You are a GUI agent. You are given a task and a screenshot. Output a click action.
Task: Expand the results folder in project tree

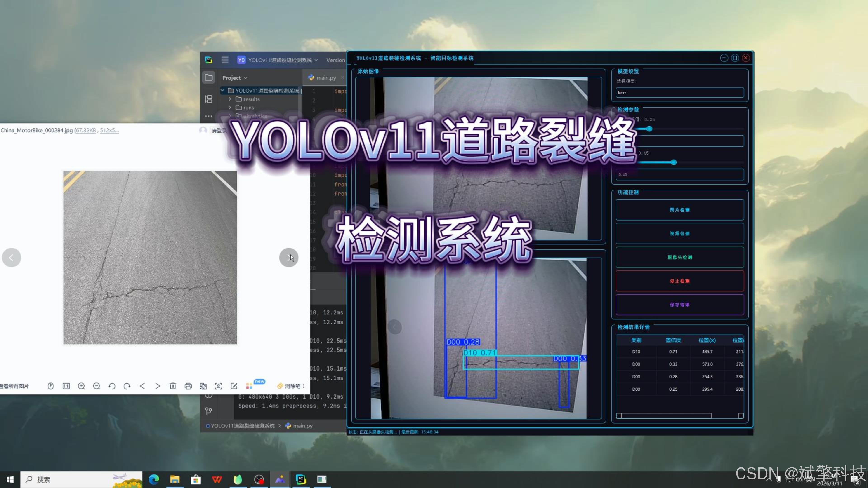[230, 99]
